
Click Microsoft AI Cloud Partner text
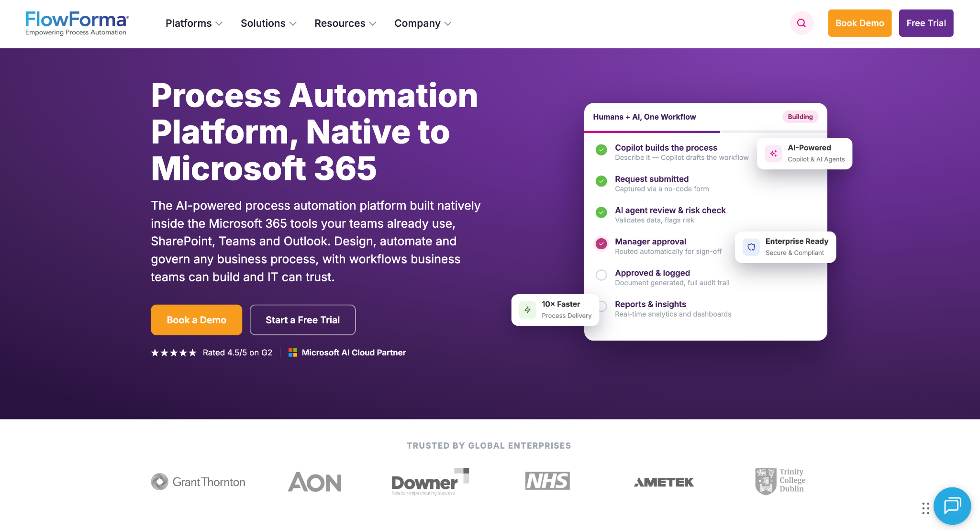pyautogui.click(x=354, y=353)
